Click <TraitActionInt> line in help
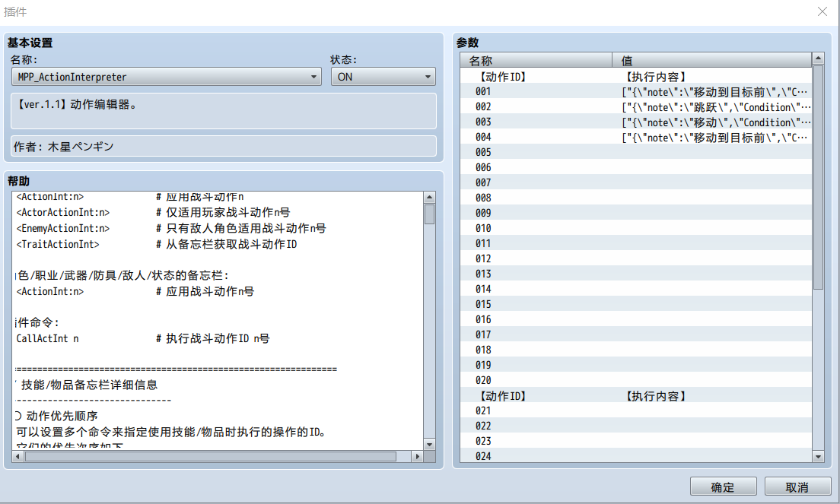Screen dimensions: 840x504 click(157, 245)
